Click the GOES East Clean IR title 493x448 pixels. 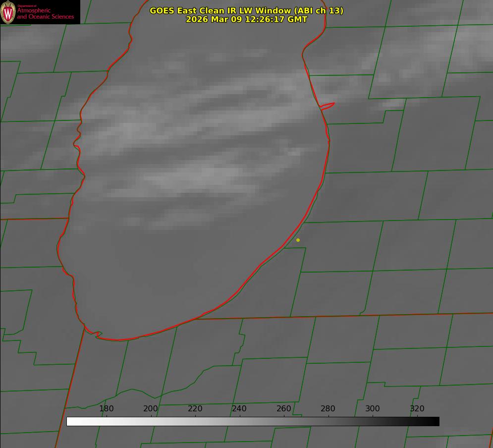click(246, 10)
